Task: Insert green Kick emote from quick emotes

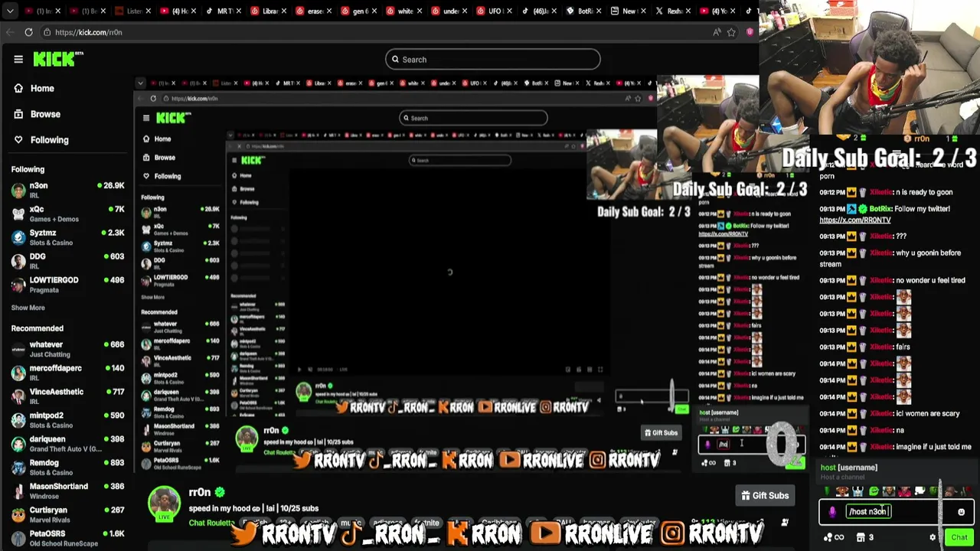Action: pos(873,491)
